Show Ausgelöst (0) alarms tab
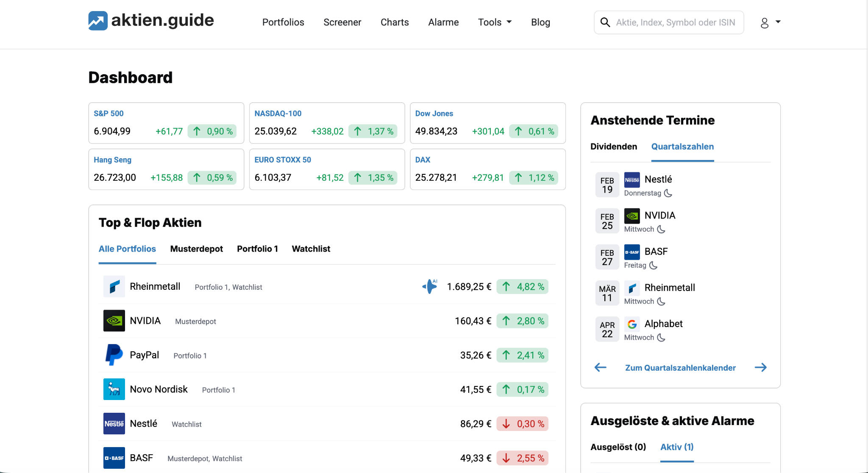This screenshot has width=868, height=473. (618, 447)
